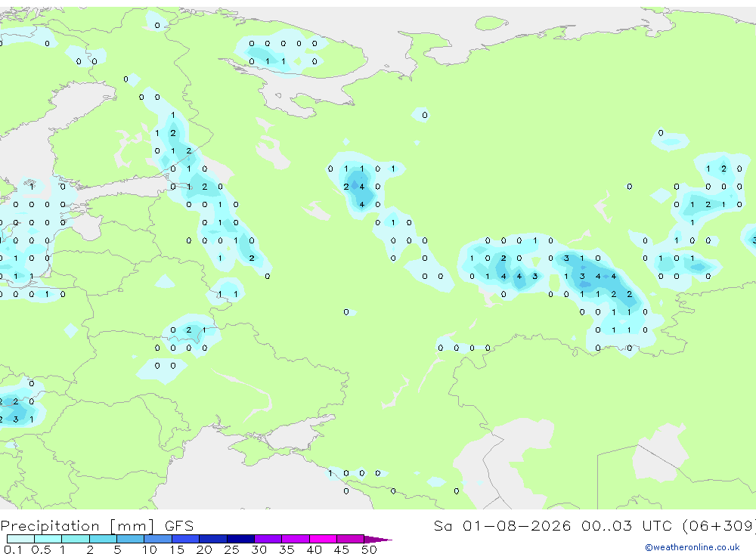Click the '20' legend scale label

click(204, 549)
